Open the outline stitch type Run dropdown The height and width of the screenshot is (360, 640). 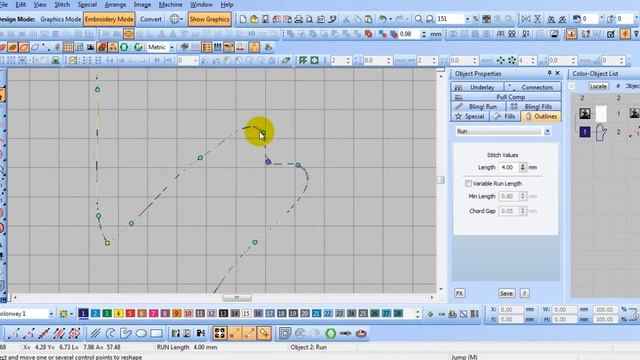(x=547, y=131)
